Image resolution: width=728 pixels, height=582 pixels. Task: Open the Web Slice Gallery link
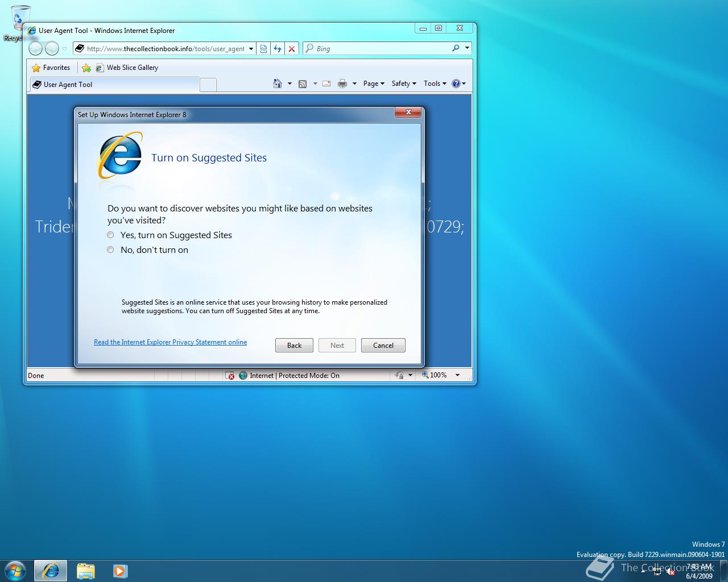coord(127,68)
